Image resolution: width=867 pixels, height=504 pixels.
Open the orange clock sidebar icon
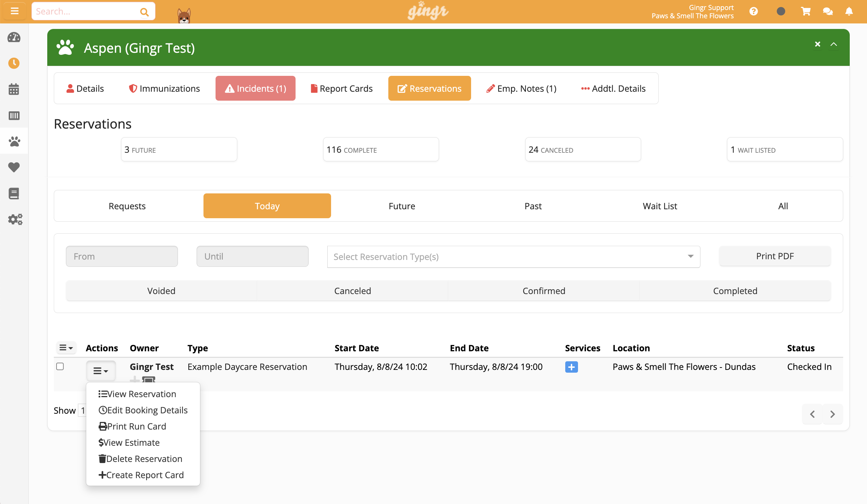pos(14,63)
